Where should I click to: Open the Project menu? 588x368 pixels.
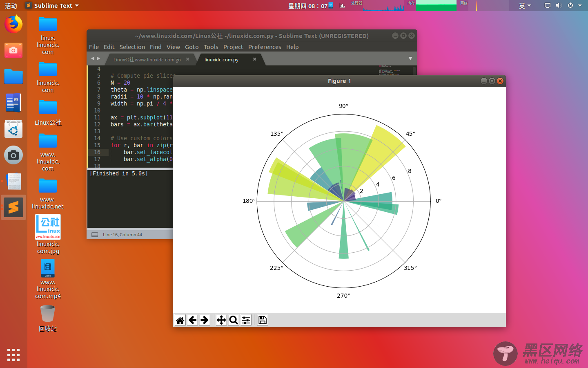pyautogui.click(x=233, y=47)
